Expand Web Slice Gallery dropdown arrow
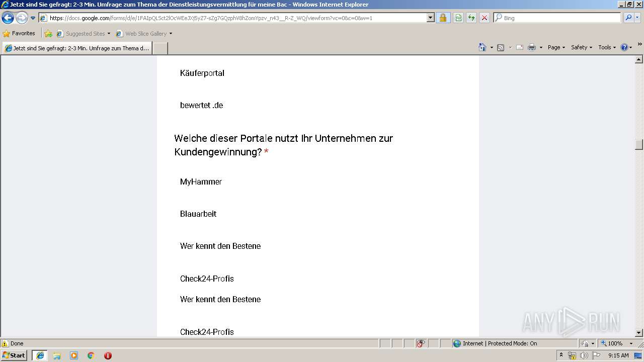Screen dimensions: 644x362 [171, 34]
